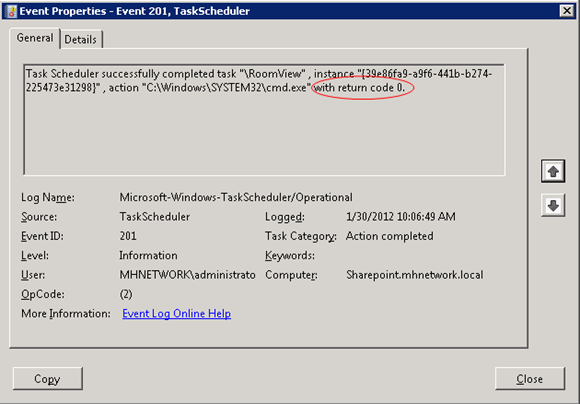Click the Computer value Sharepoint.mhnetwork.local
The height and width of the screenshot is (404, 580).
pyautogui.click(x=415, y=275)
